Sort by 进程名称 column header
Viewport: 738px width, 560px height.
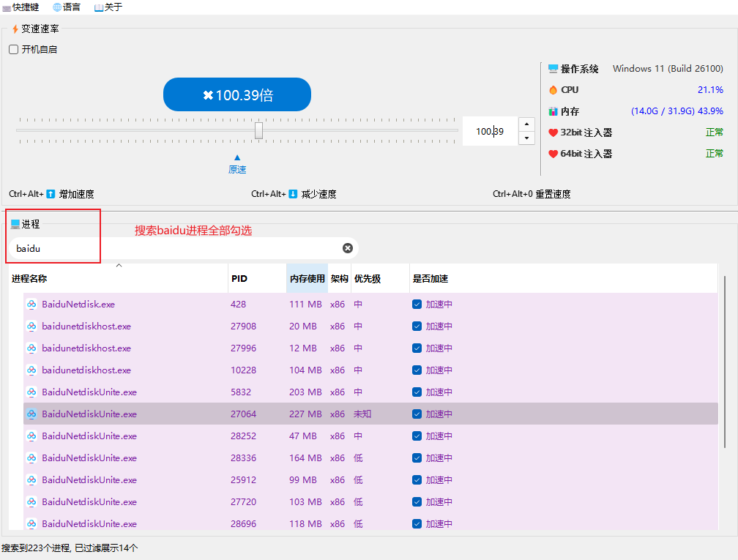pos(118,279)
